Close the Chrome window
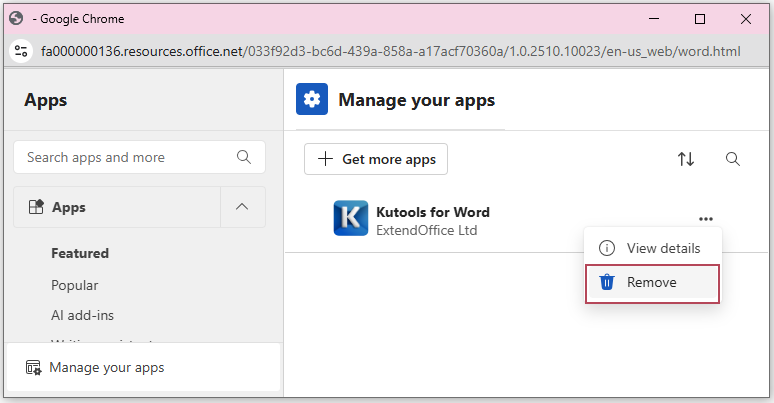 [746, 19]
